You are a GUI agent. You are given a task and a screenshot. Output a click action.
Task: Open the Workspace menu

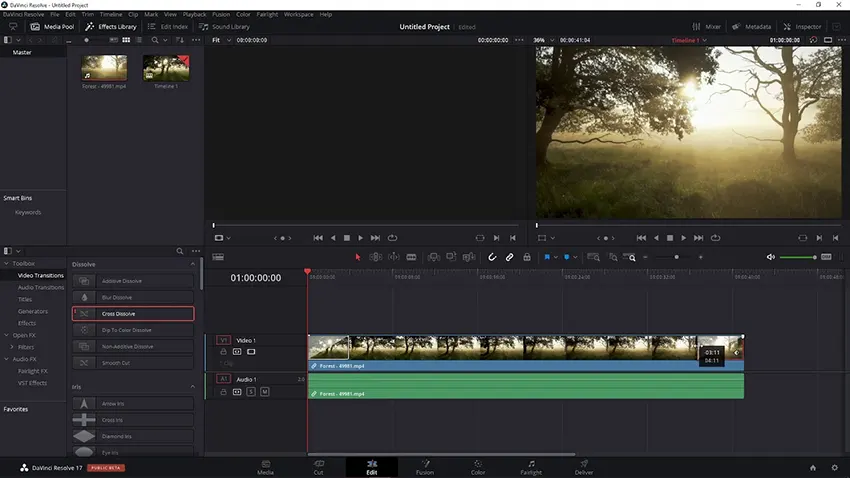coord(299,15)
